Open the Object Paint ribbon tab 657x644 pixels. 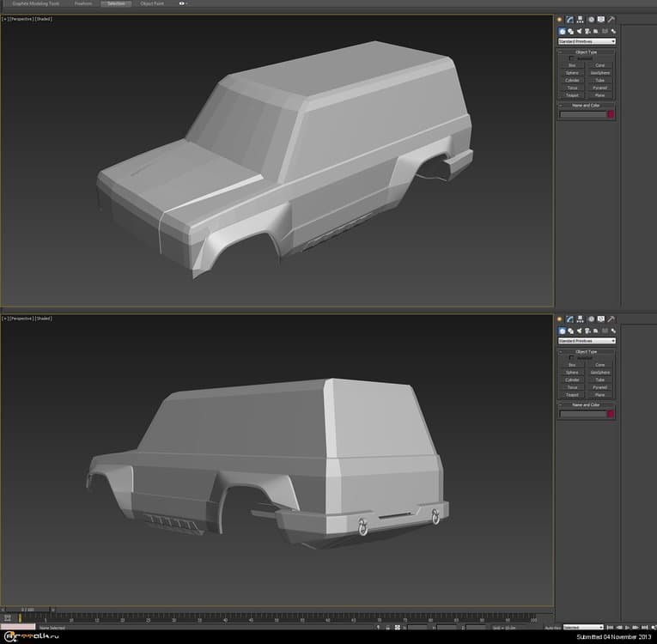[154, 3]
